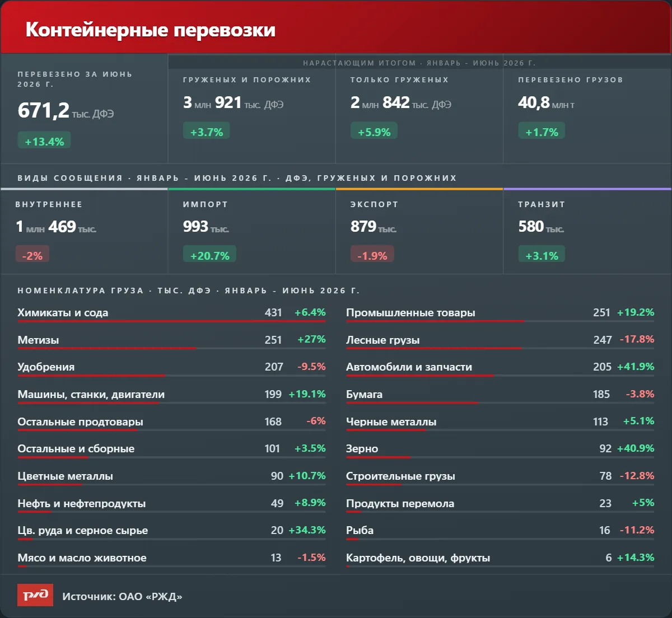Click the 993 тыс. import value

206,227
